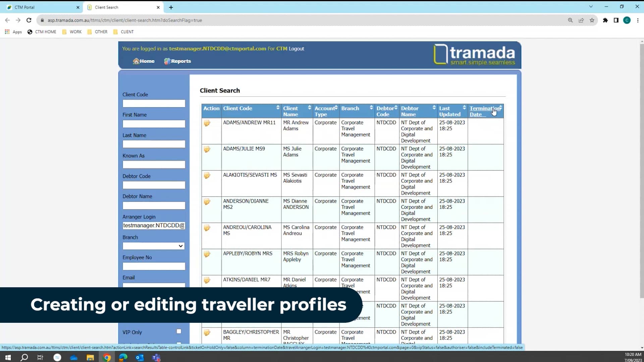Bookmark this page via the star icon
Image resolution: width=644 pixels, height=362 pixels.
(592, 20)
